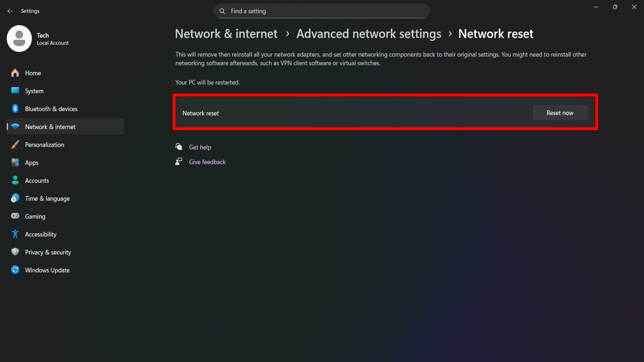Click the Accessibility figure icon

(x=15, y=234)
